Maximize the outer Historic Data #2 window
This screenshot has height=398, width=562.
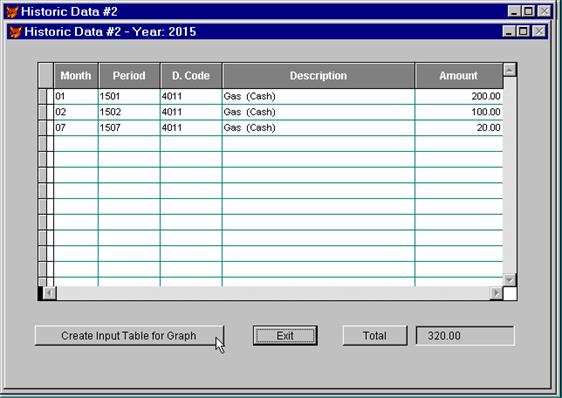(528, 11)
